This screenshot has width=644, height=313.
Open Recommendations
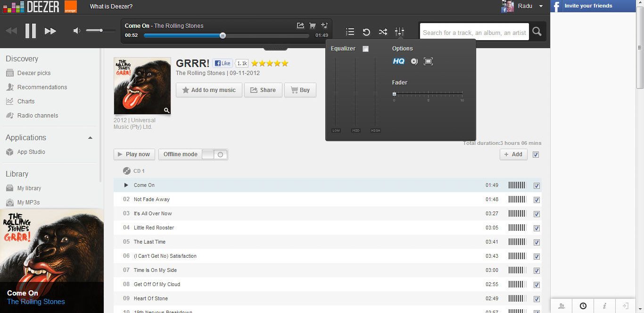(42, 87)
